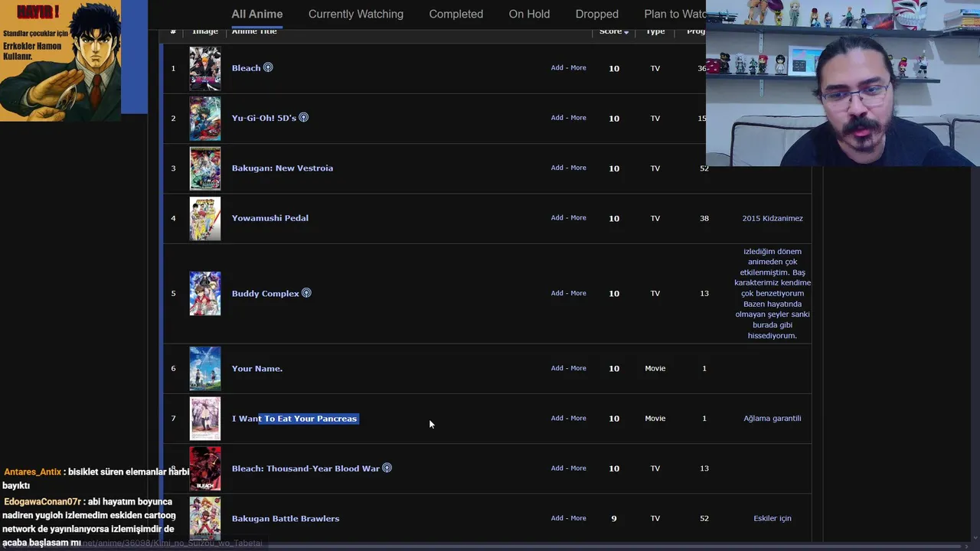This screenshot has height=551, width=980.
Task: Open the Dropped tab
Action: (x=597, y=14)
